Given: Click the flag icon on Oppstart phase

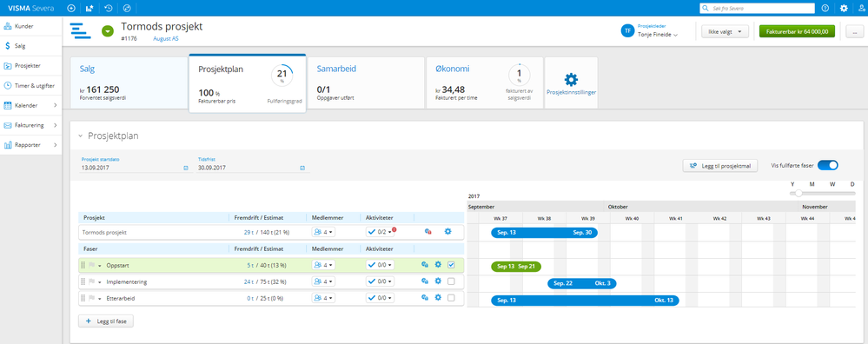Looking at the screenshot, I should (92, 266).
